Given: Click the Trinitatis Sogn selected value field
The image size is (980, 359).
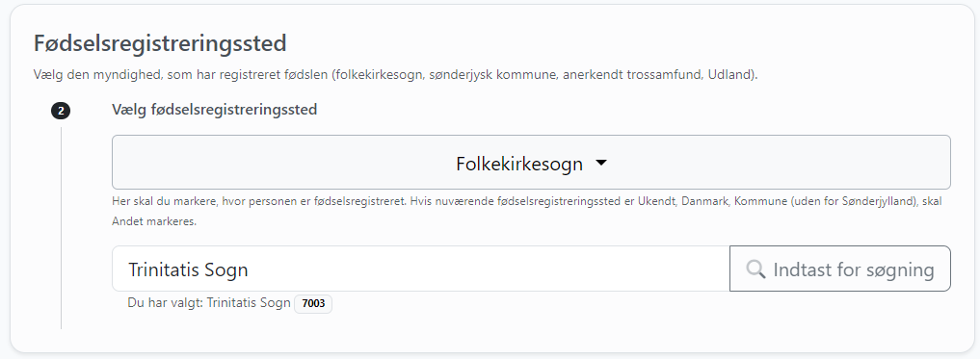Looking at the screenshot, I should pos(421,269).
